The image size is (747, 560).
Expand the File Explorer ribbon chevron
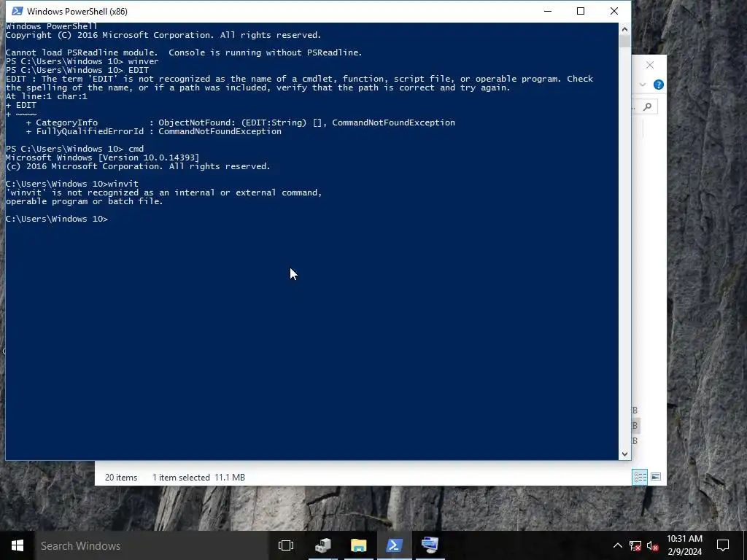642,85
